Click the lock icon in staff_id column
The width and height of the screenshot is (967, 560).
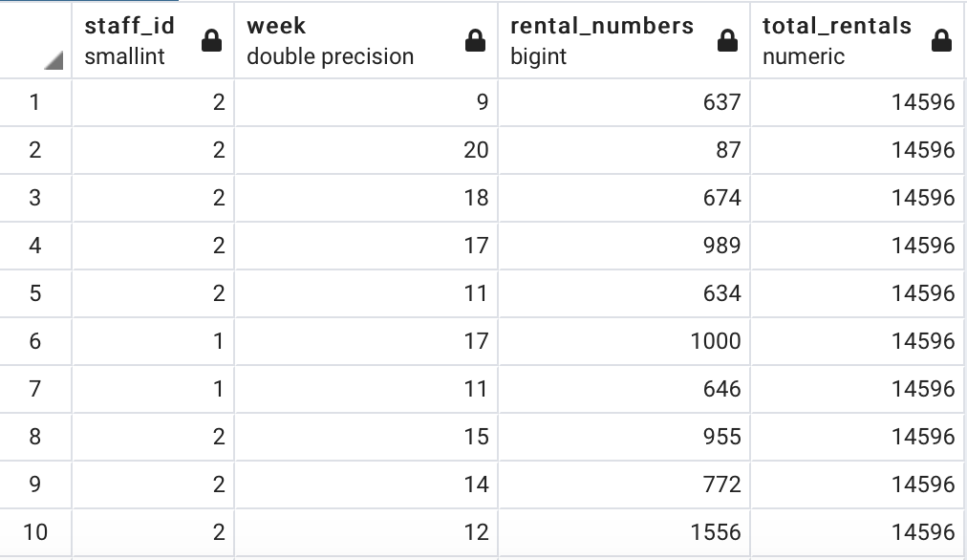coord(211,41)
